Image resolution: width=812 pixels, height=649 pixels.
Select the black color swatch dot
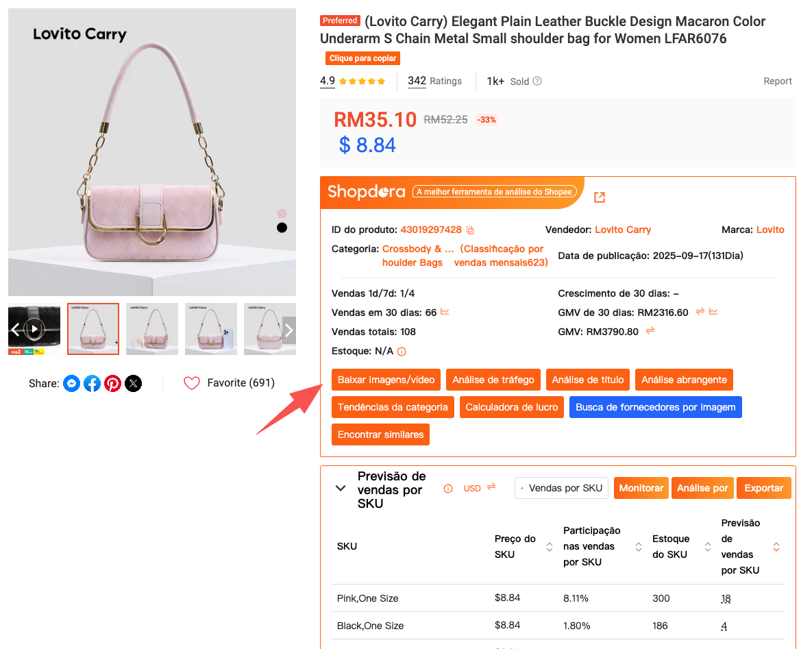pos(282,228)
